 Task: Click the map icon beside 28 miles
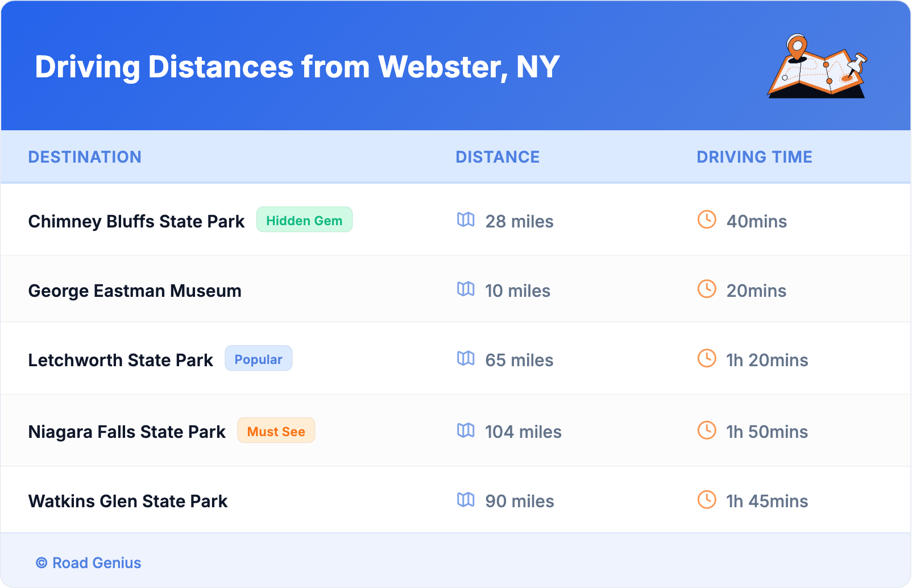click(466, 220)
